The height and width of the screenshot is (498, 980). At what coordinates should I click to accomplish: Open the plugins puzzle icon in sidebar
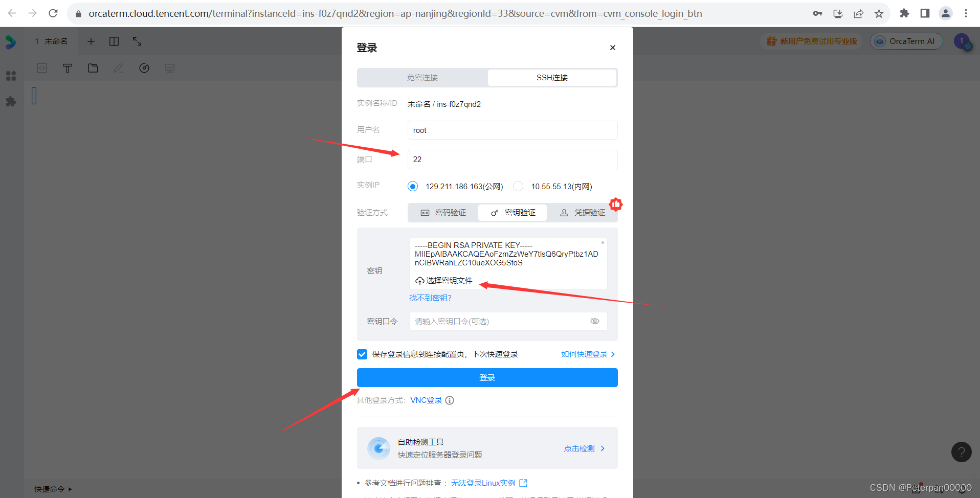[11, 101]
